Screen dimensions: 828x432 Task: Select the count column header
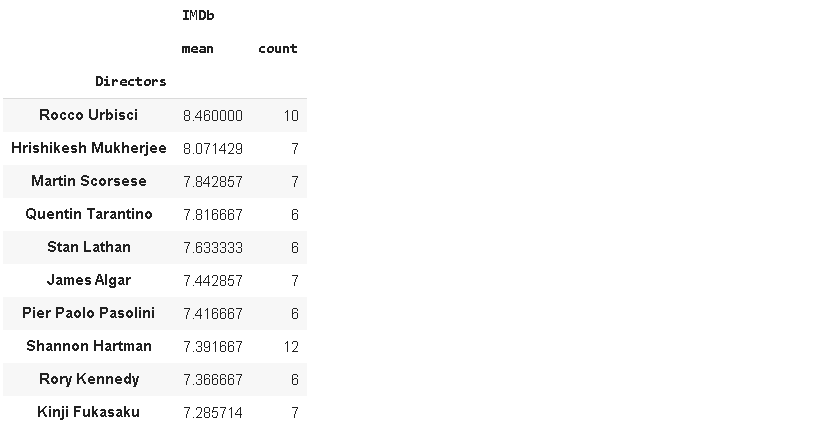click(x=277, y=49)
